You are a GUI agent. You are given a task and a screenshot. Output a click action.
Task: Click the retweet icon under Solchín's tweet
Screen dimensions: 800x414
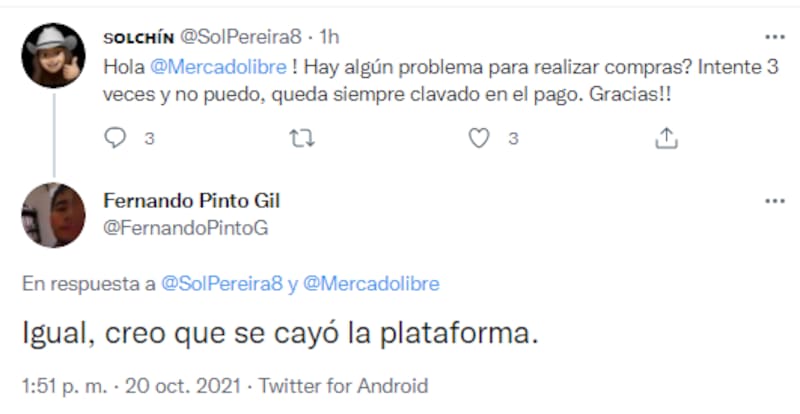pos(299,139)
